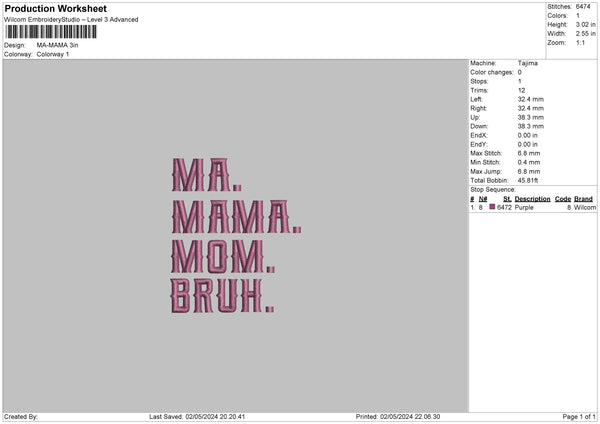Click the embroidered word MAMA. in the design
The width and height of the screenshot is (600, 424).
[236, 217]
